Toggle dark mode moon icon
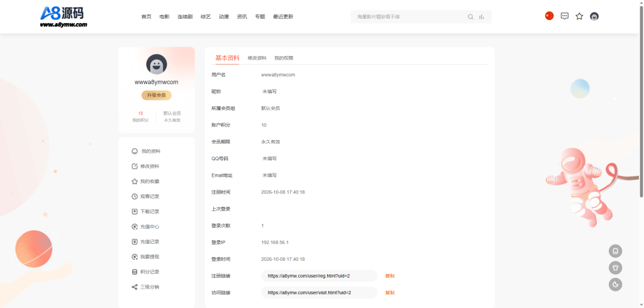 pos(615,285)
